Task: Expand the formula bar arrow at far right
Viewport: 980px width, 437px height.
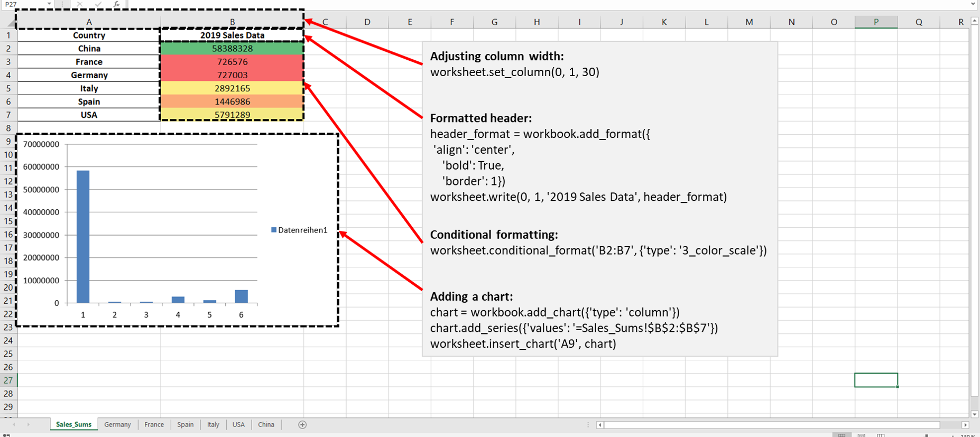Action: coord(973,4)
